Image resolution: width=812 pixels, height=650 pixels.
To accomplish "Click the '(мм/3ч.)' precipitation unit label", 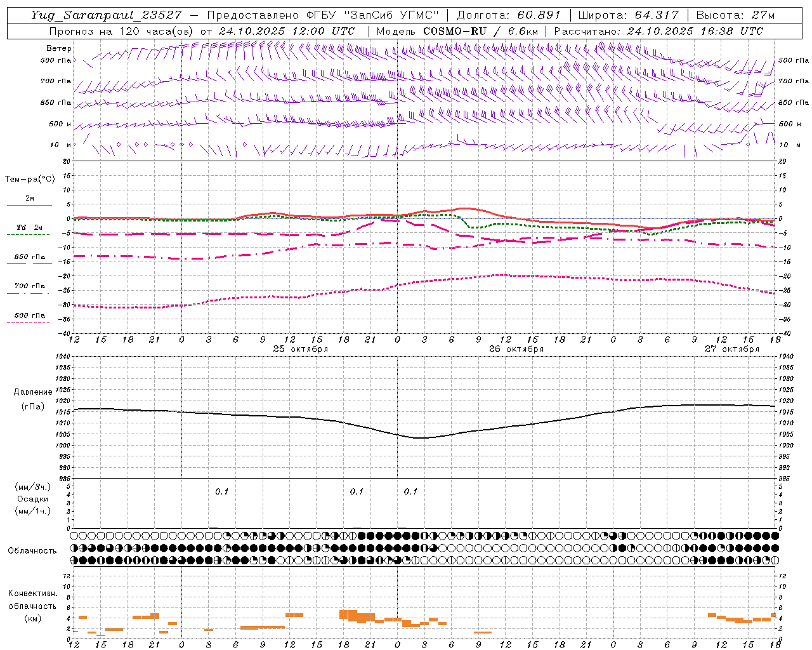I will pyautogui.click(x=33, y=487).
